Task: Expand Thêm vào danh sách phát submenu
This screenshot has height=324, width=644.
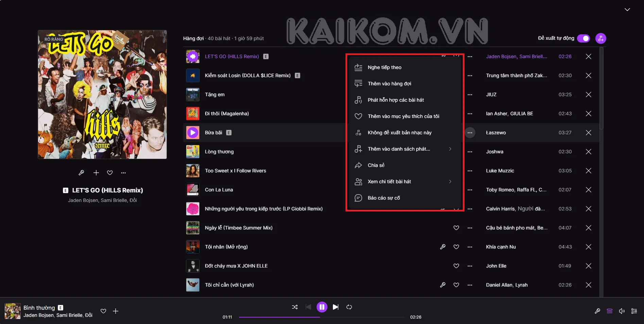Action: (x=450, y=149)
